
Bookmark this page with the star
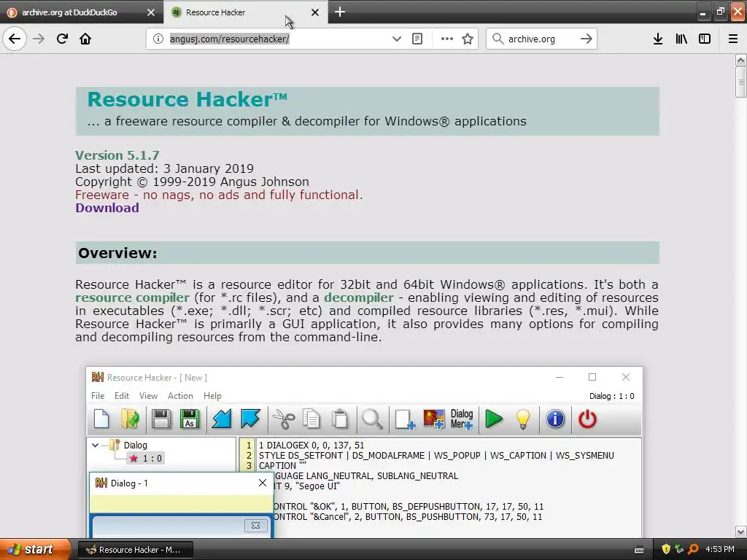(x=468, y=39)
